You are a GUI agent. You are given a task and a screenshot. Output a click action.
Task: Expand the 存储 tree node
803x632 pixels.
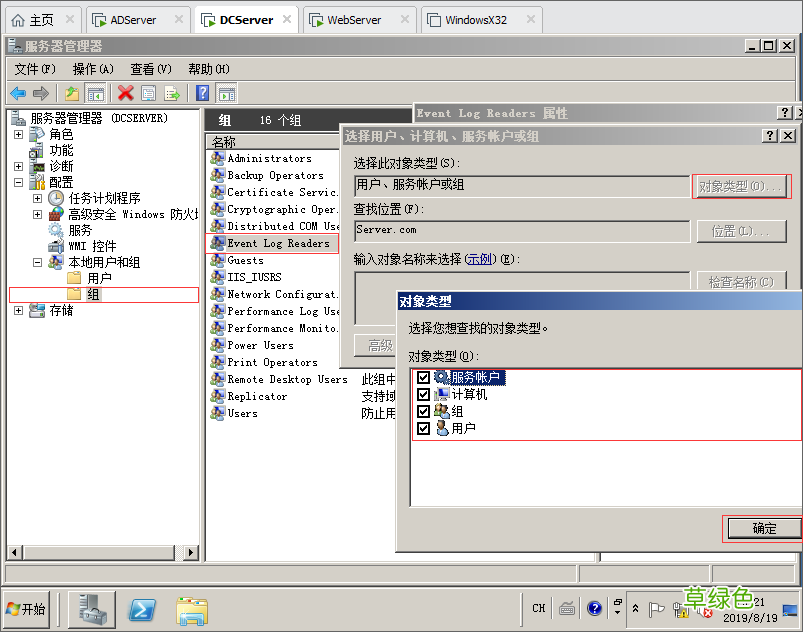coord(19,309)
